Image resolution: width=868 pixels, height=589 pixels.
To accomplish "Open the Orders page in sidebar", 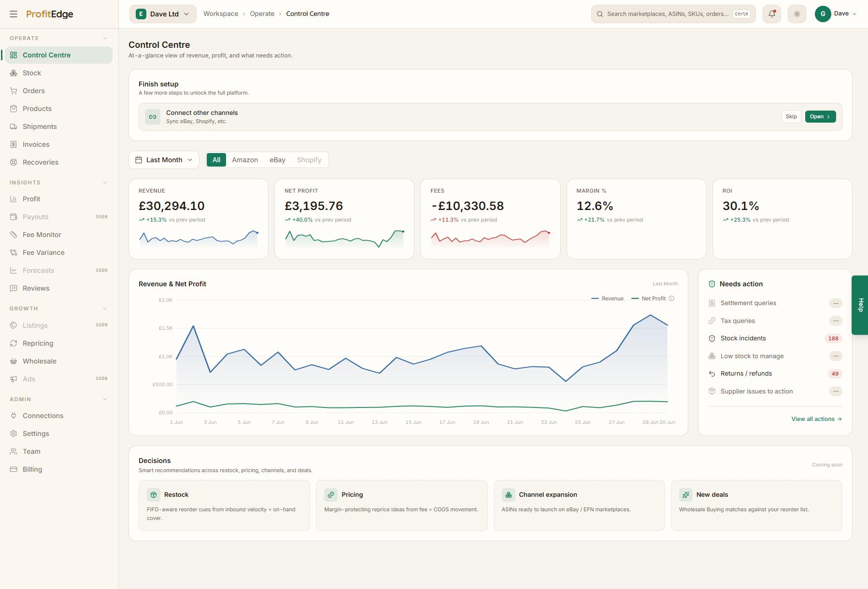I will (x=58, y=91).
